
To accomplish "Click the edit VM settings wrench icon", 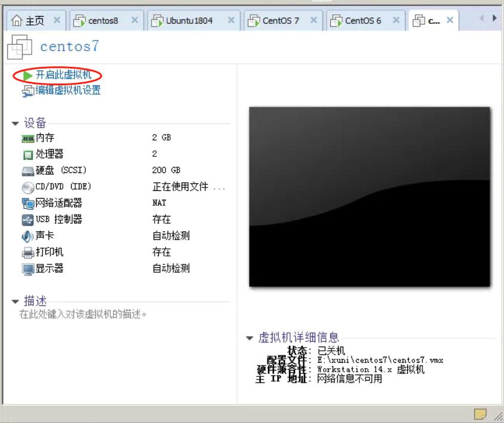I will 28,91.
